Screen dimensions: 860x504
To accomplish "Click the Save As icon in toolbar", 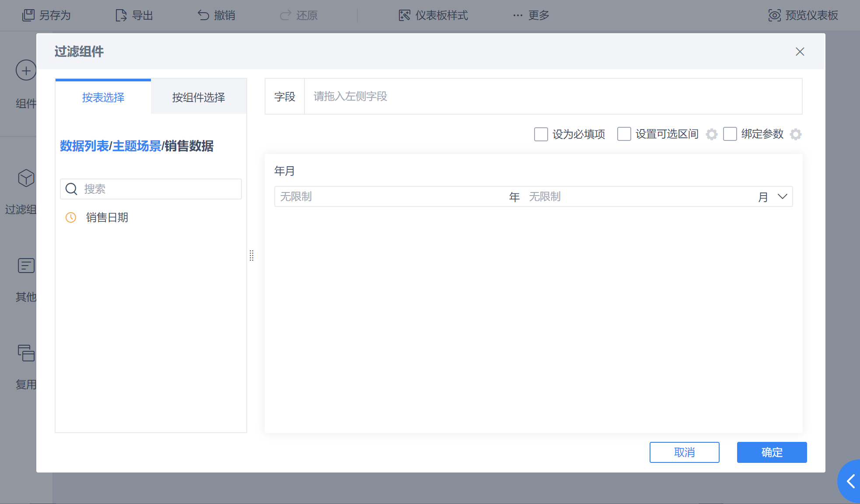I will 28,15.
